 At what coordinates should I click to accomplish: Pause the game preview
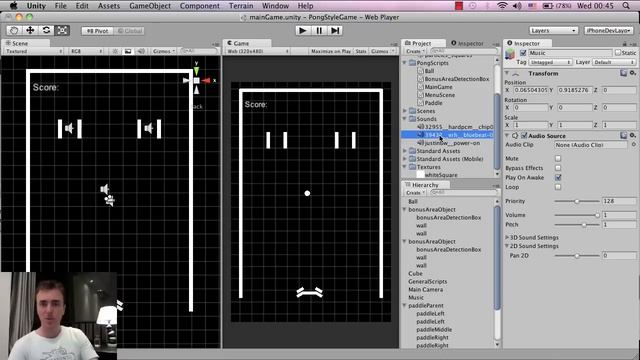[x=319, y=31]
